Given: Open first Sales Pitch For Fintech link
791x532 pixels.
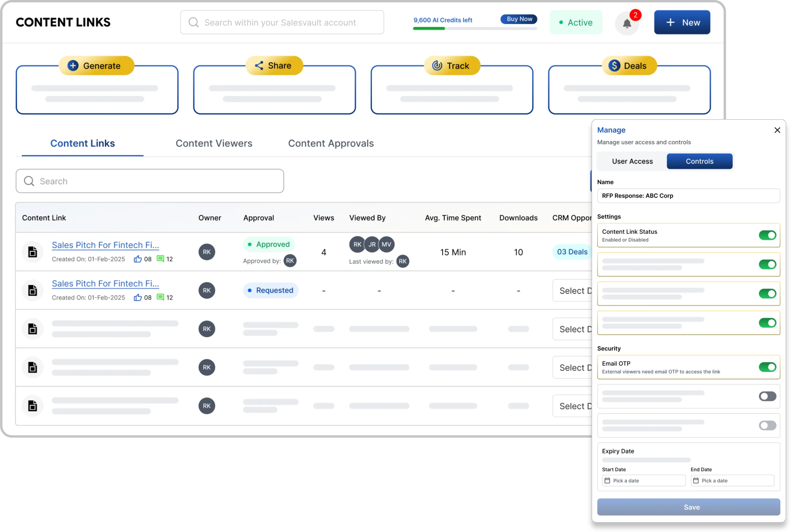Looking at the screenshot, I should 105,245.
